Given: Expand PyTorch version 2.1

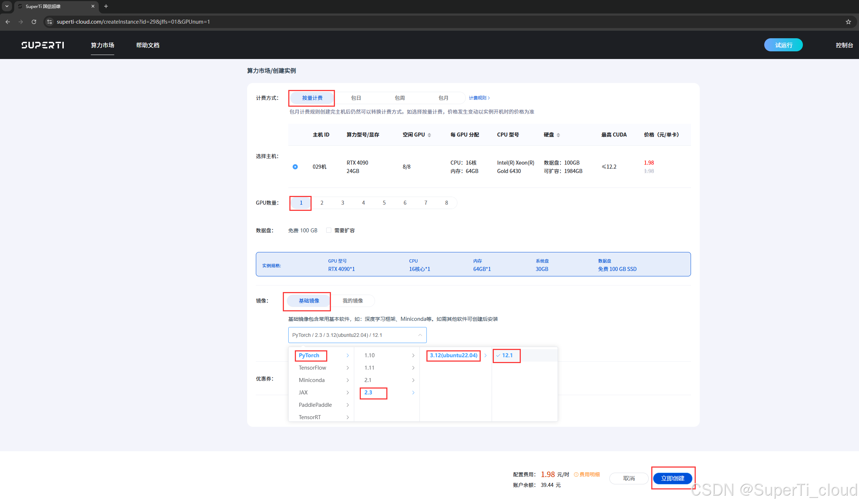Looking at the screenshot, I should tap(387, 380).
